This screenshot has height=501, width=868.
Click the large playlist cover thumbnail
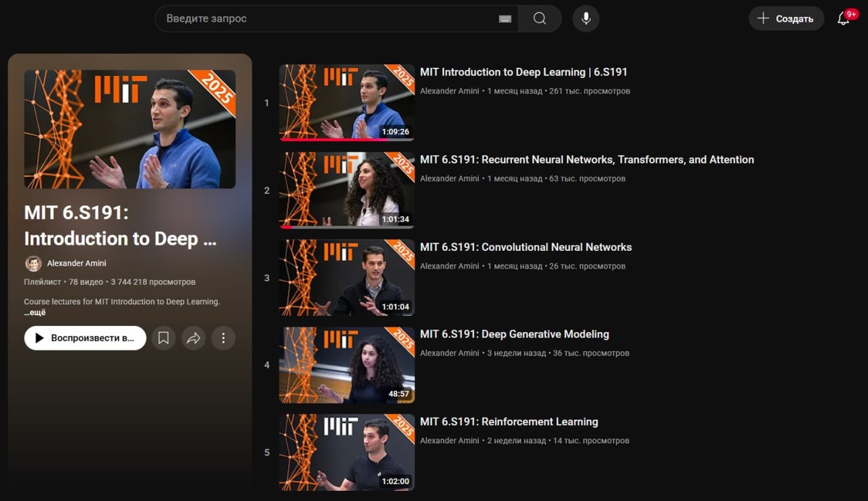[130, 129]
